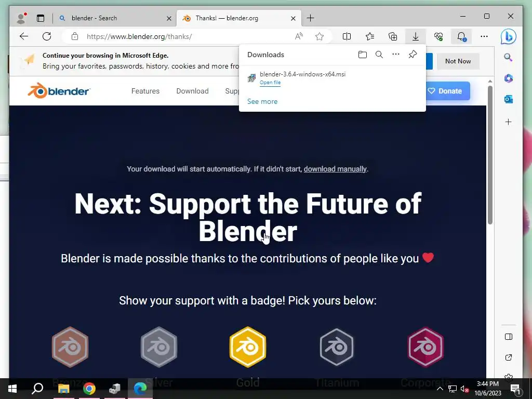Viewport: 532px width, 399px height.
Task: Click See more in Downloads
Action: pos(262,101)
